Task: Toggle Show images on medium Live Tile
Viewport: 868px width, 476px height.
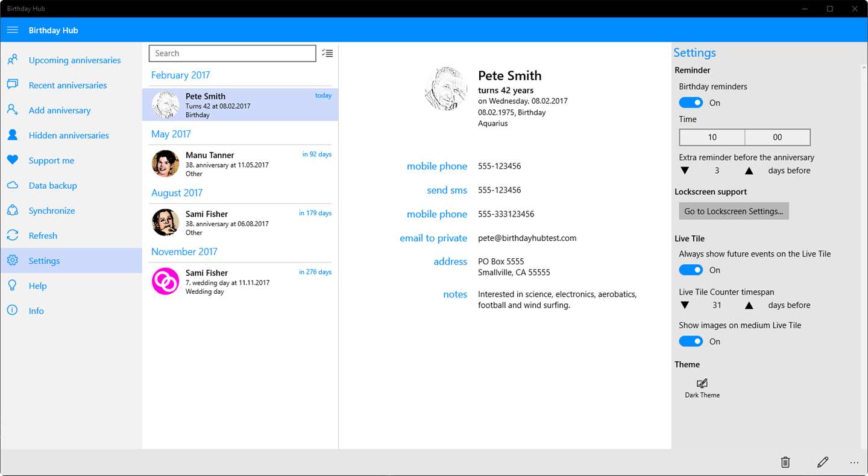Action: [691, 341]
